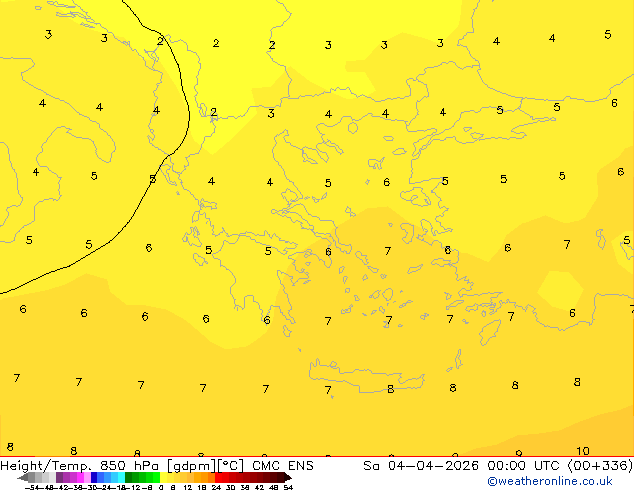Select the "850 hPa" level label
This screenshot has height=490, width=634.
pos(129,466)
